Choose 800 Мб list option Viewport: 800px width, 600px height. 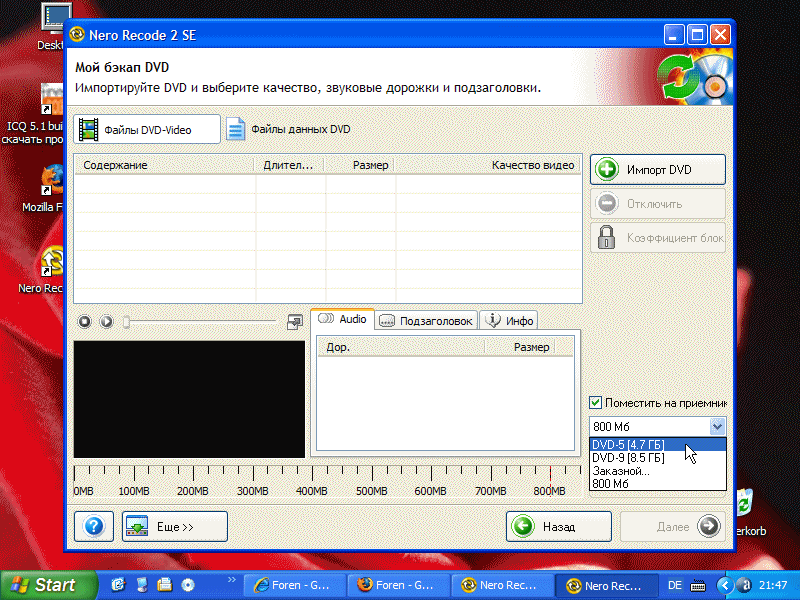[657, 484]
